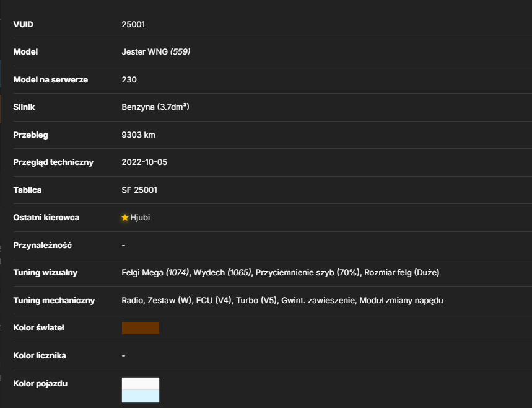Image resolution: width=532 pixels, height=408 pixels.
Task: Select the white upper Kolor pojazdu swatch
Action: pos(141,384)
